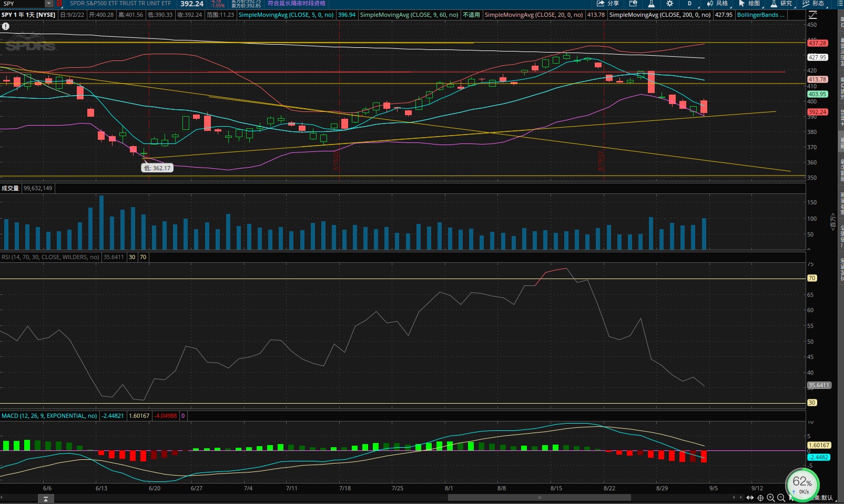
Task: Click the 392.24 last price bubble
Action: 818,112
